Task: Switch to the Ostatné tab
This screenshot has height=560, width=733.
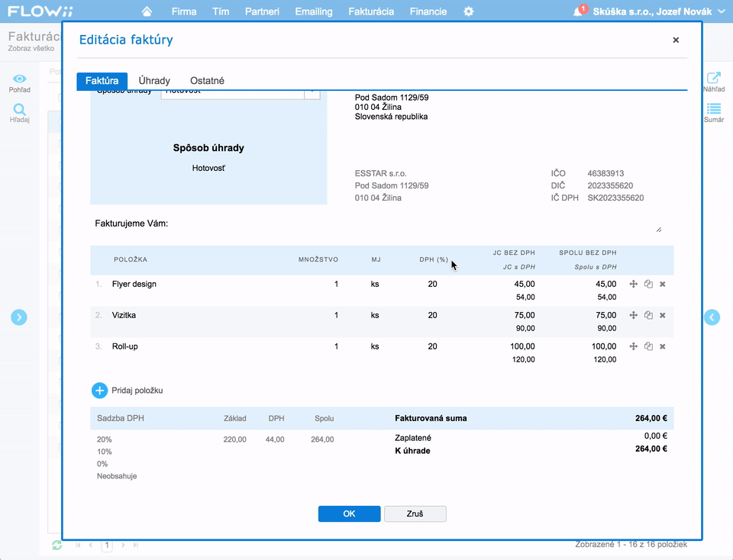Action: [x=207, y=81]
